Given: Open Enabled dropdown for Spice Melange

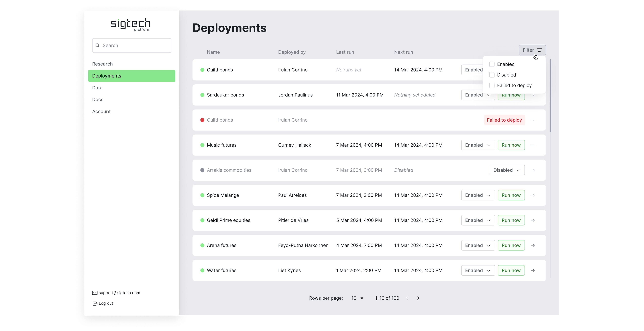Looking at the screenshot, I should (x=478, y=195).
